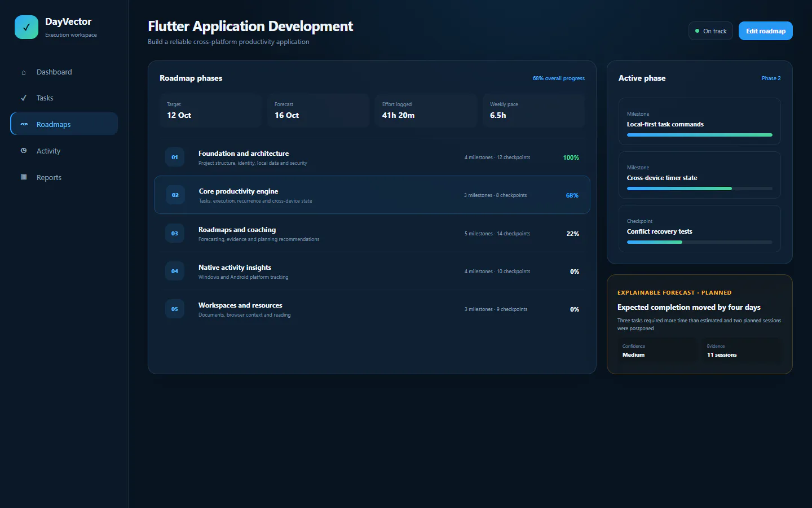Open the Roadmaps and coaching phase

click(372, 234)
